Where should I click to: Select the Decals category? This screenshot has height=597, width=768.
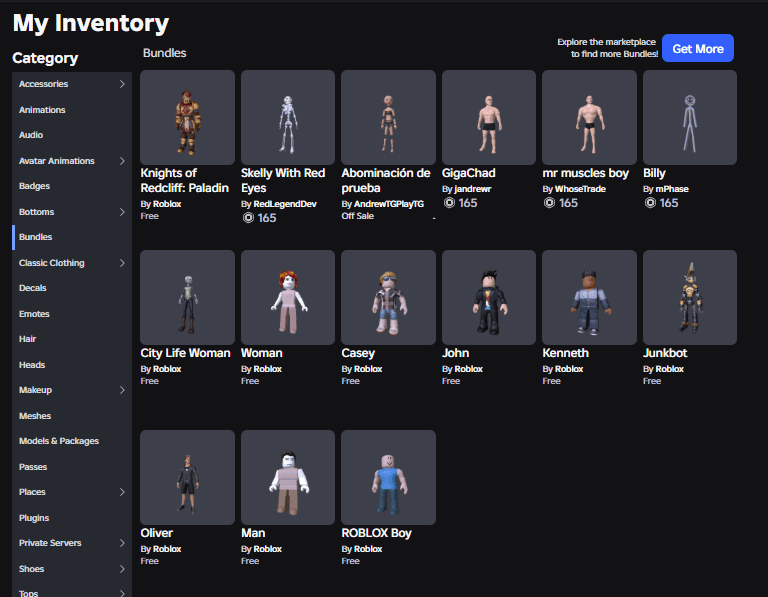click(72, 288)
